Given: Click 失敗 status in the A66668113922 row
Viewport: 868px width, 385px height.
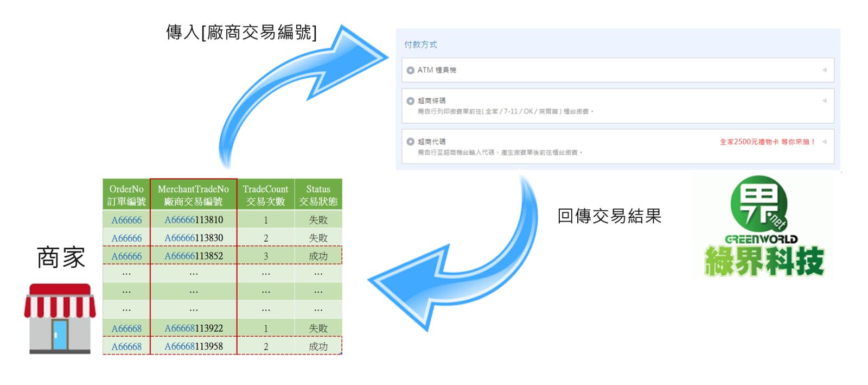Looking at the screenshot, I should 318,329.
